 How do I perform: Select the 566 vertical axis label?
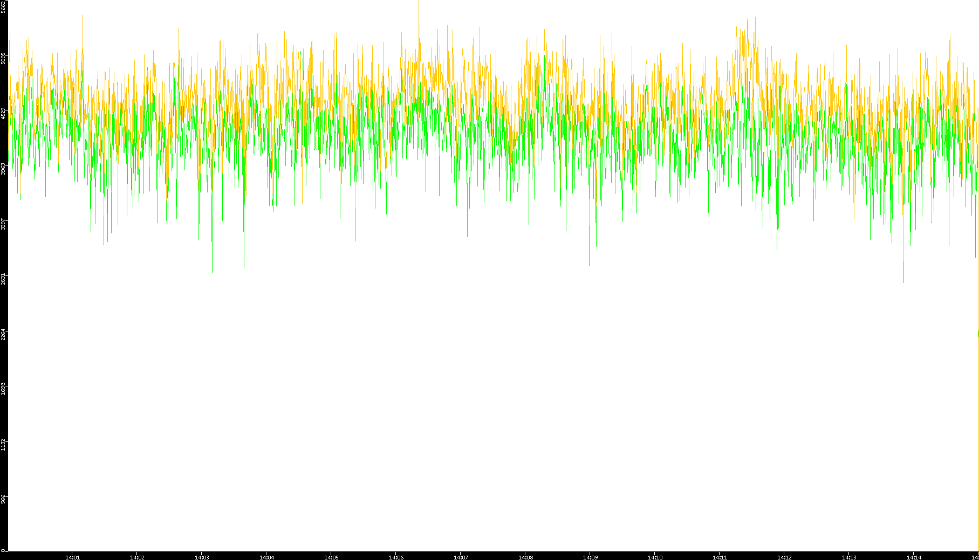click(x=3, y=499)
